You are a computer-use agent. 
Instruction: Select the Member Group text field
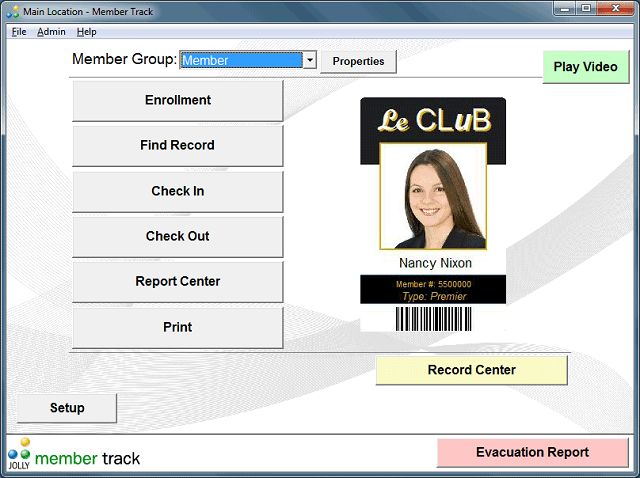[x=240, y=60]
